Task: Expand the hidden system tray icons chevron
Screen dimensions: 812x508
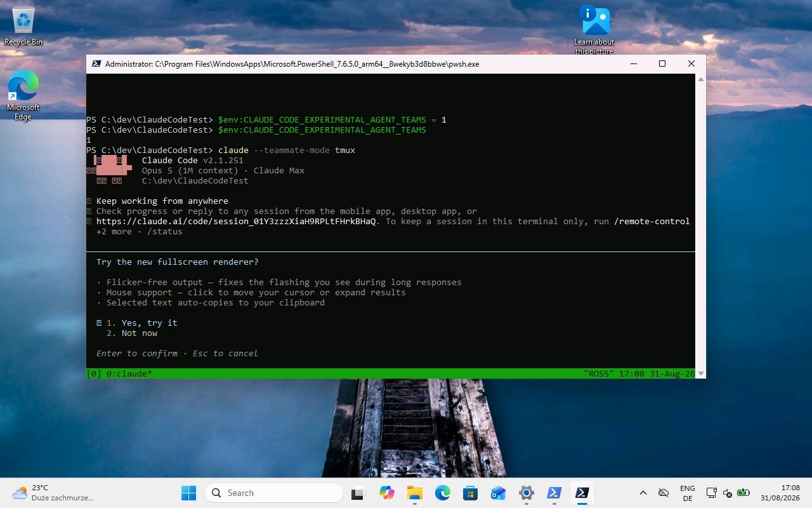Action: point(643,493)
